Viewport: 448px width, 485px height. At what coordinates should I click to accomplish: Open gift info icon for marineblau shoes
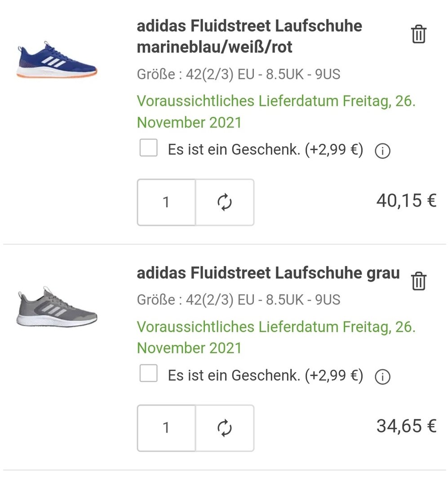click(382, 151)
